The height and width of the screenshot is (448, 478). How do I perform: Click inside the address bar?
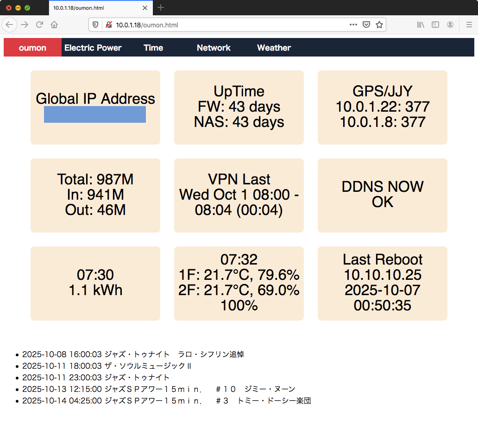208,25
